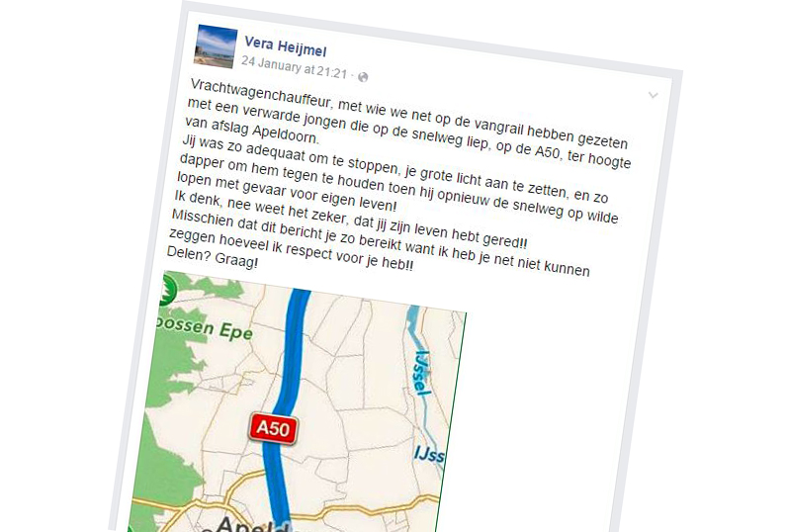The image size is (788, 532).
Task: Click the word Vrachtwagenchauffeur in the post
Action: coord(261,93)
